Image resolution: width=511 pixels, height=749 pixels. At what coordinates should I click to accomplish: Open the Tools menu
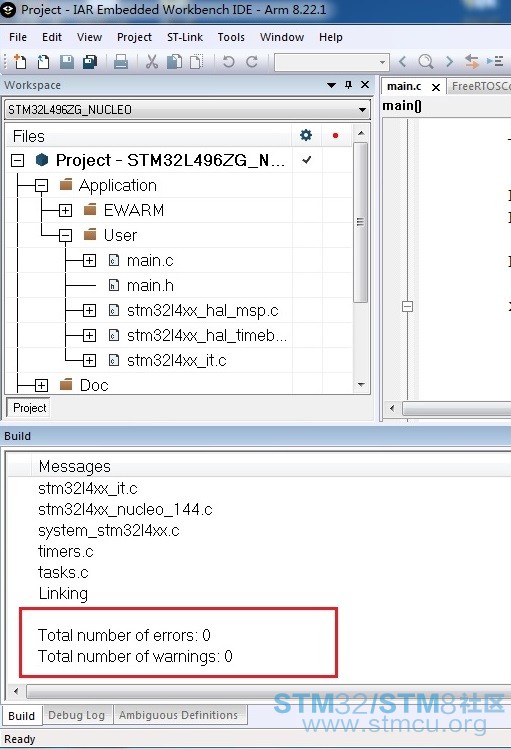tap(231, 37)
